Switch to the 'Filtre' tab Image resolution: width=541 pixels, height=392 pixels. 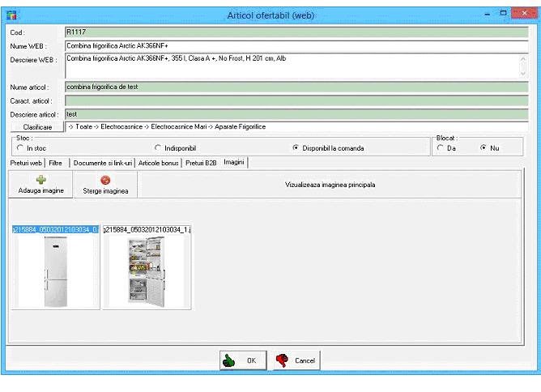[x=56, y=163]
